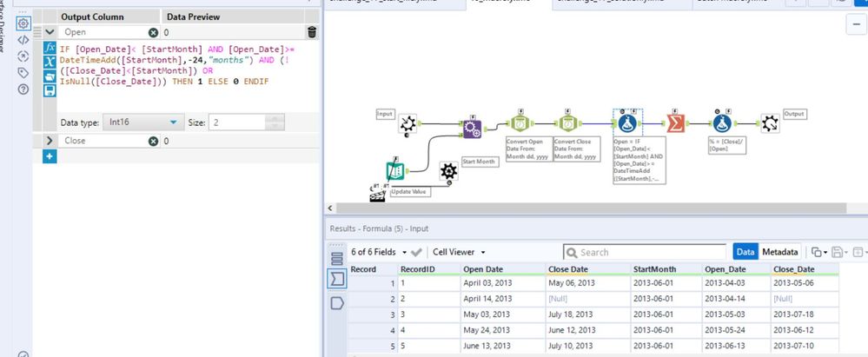868x357 pixels.
Task: Click the canvas scroll left arrow
Action: (x=330, y=208)
